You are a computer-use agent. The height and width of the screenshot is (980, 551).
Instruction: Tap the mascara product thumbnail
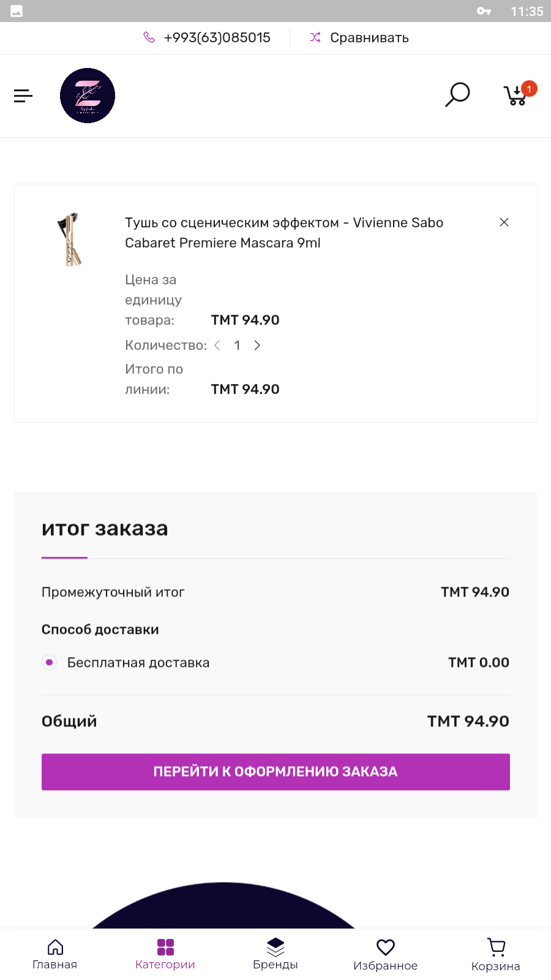click(70, 239)
